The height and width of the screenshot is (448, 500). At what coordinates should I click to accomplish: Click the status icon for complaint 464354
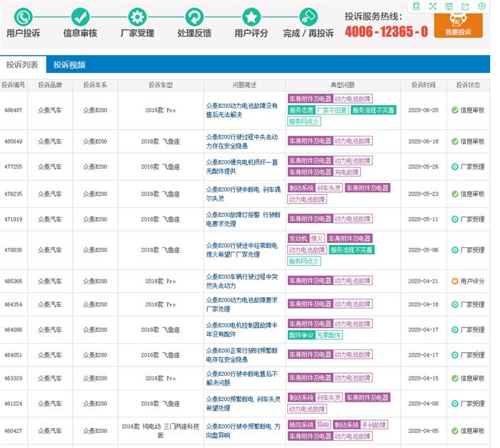(455, 304)
